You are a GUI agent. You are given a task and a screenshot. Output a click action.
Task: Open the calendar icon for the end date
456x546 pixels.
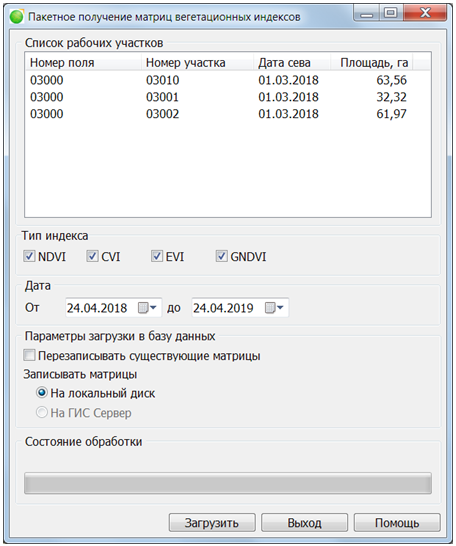tap(274, 308)
